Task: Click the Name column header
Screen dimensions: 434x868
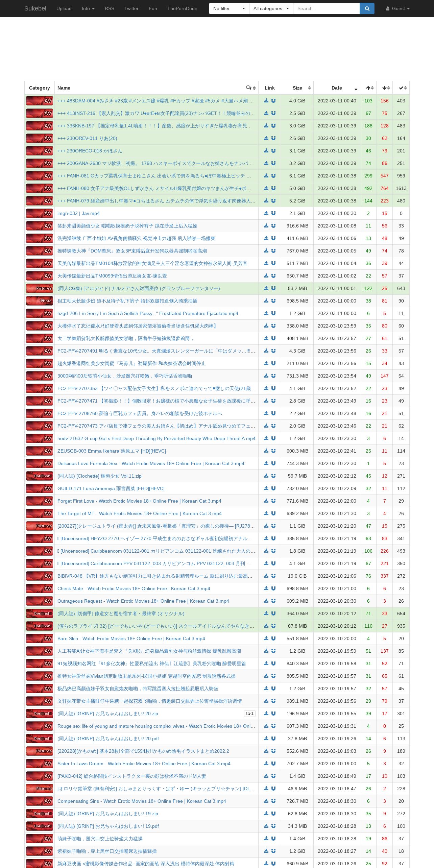Action: [156, 88]
